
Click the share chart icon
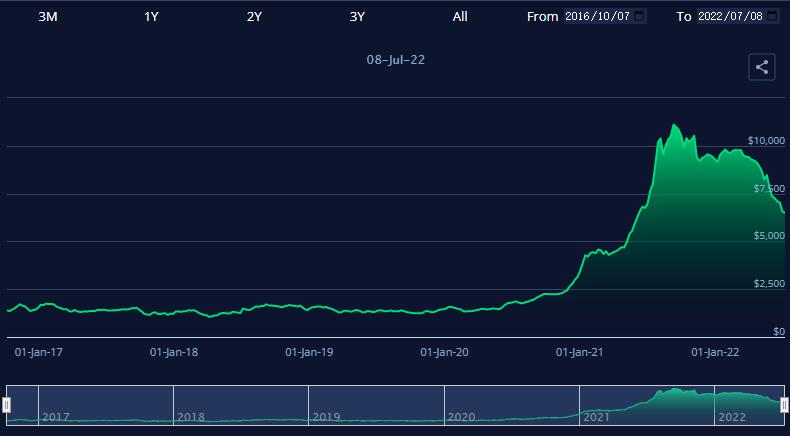point(762,67)
